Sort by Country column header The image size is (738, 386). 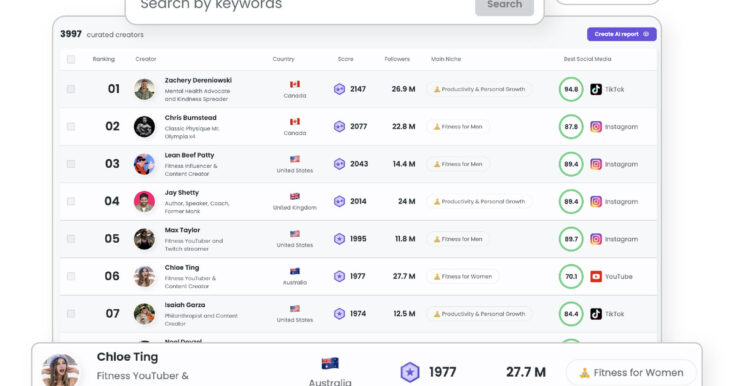click(x=283, y=59)
